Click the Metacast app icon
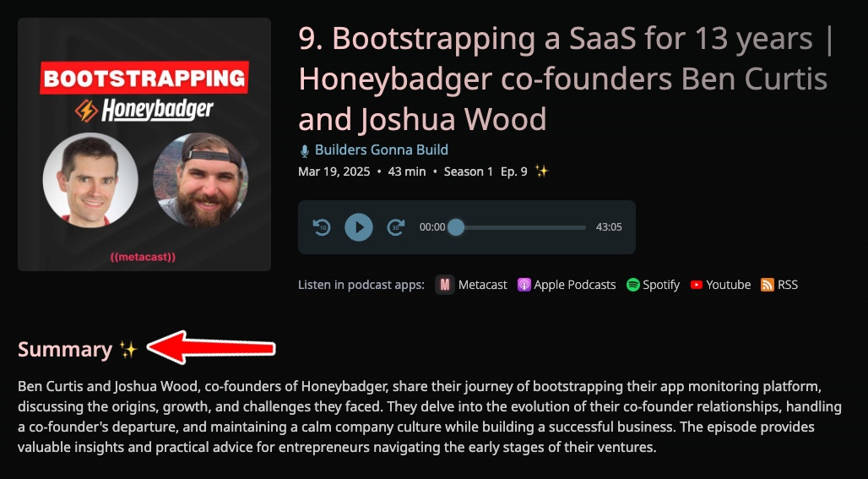The image size is (868, 479). [x=444, y=285]
